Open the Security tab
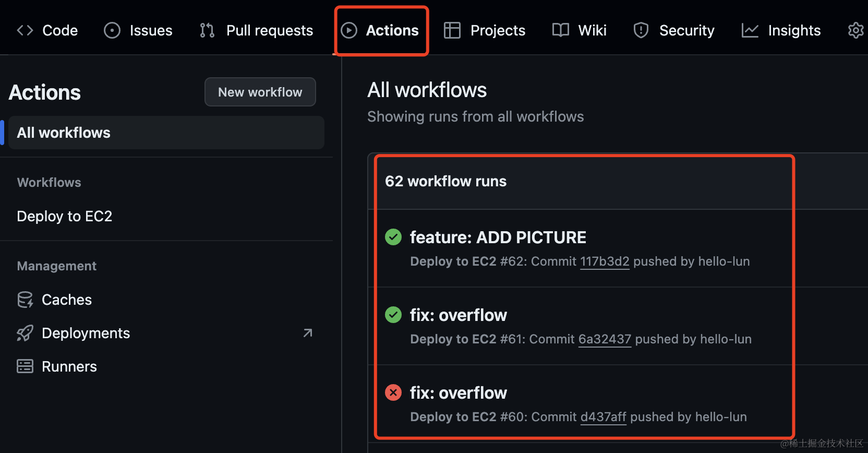This screenshot has height=453, width=868. pos(673,30)
